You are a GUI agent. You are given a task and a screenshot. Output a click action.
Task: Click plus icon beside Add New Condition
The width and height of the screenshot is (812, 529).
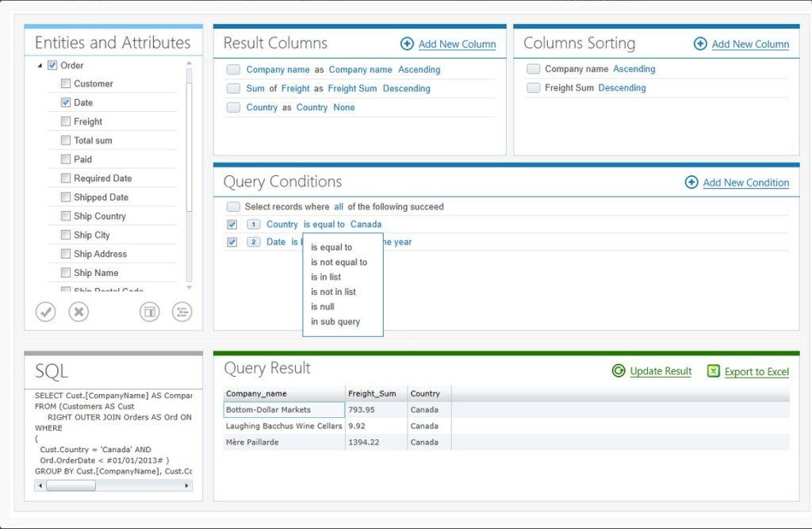coord(691,182)
